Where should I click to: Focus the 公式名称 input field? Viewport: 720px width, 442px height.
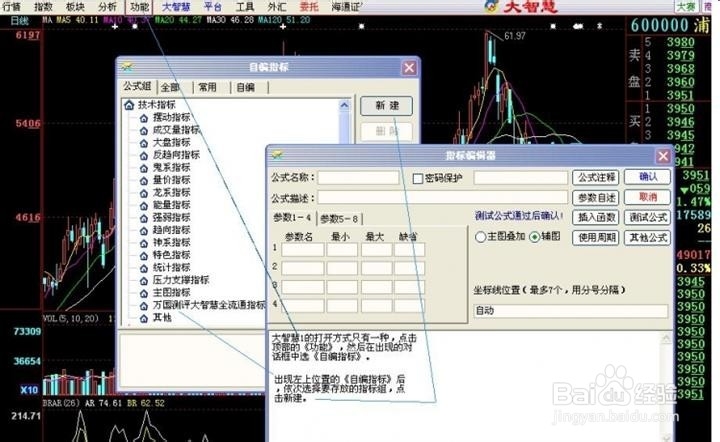pyautogui.click(x=358, y=178)
